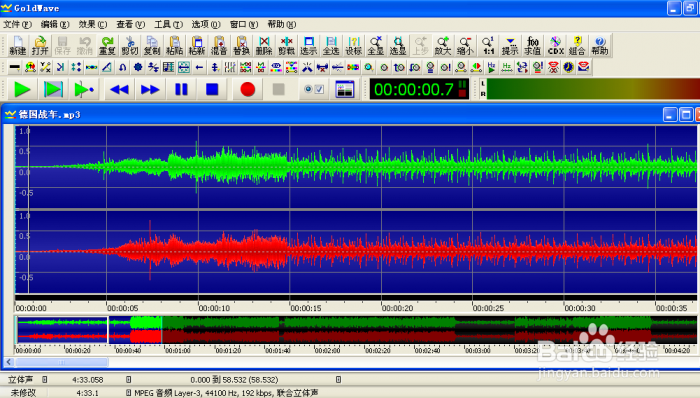700x398 pixels.
Task: Create a new file with 新建 button
Action: pyautogui.click(x=18, y=46)
